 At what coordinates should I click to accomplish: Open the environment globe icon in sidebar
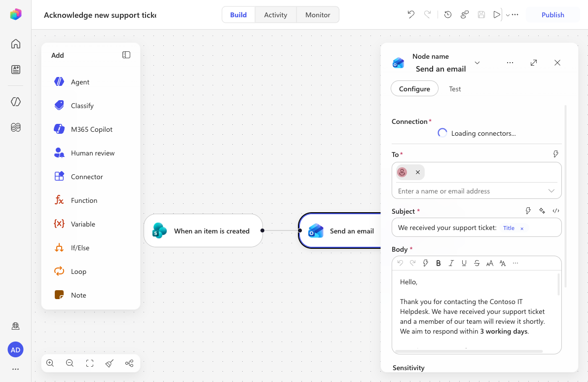pos(15,326)
